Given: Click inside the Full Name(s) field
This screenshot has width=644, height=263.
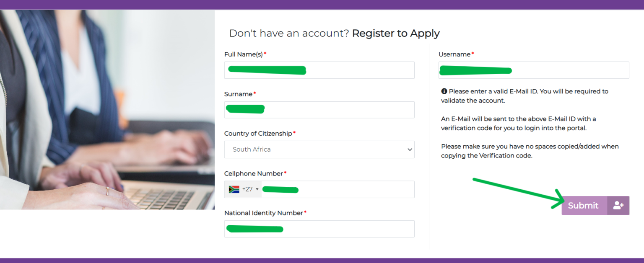Looking at the screenshot, I should 319,70.
